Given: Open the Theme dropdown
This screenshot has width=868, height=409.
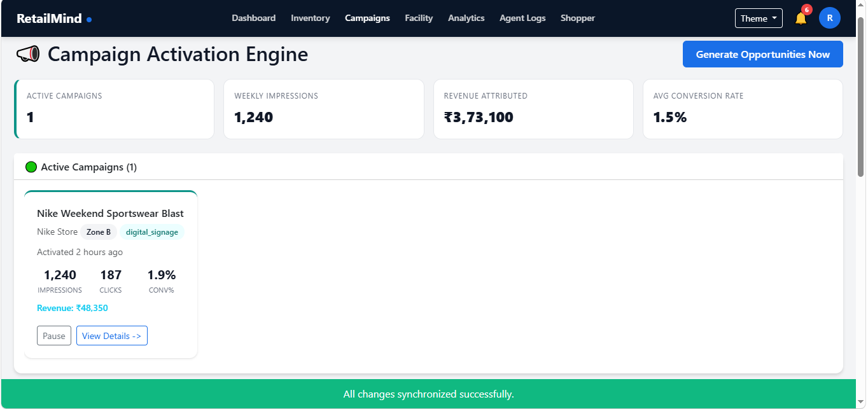Looking at the screenshot, I should [x=759, y=18].
